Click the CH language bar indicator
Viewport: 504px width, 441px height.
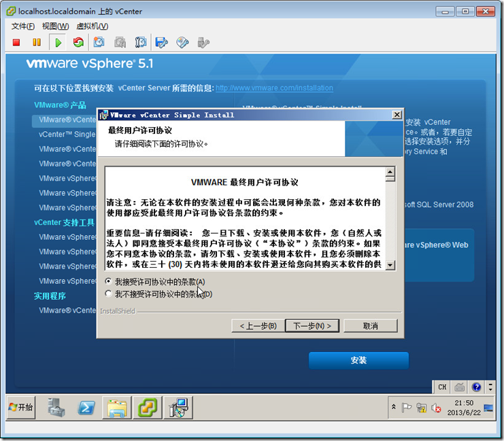click(442, 387)
